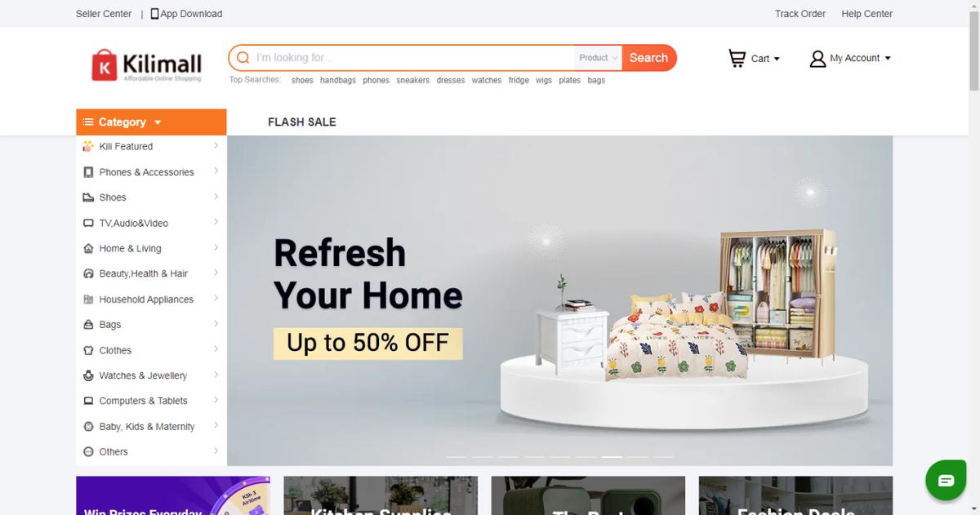Click the Watches & Jewellery category icon
The height and width of the screenshot is (515, 980).
[88, 375]
